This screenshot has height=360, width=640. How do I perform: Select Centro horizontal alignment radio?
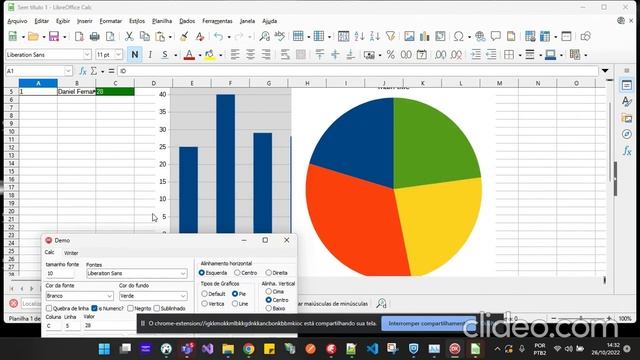pyautogui.click(x=237, y=272)
